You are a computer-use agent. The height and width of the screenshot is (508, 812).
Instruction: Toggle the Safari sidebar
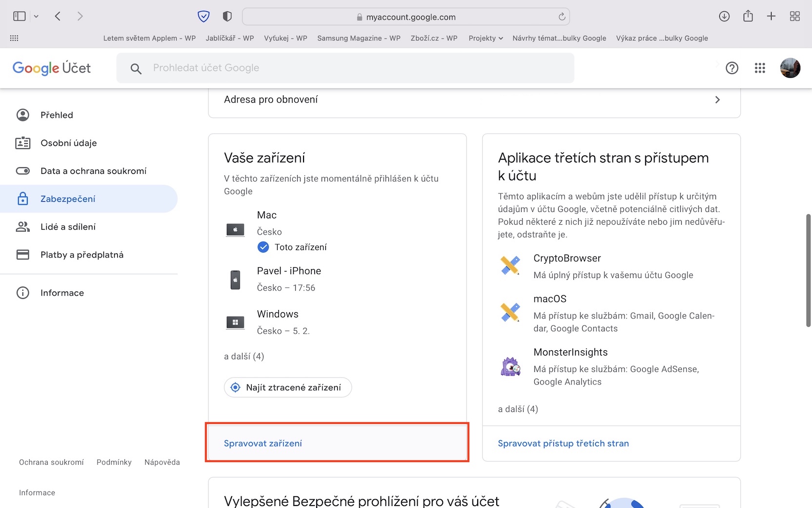[20, 17]
